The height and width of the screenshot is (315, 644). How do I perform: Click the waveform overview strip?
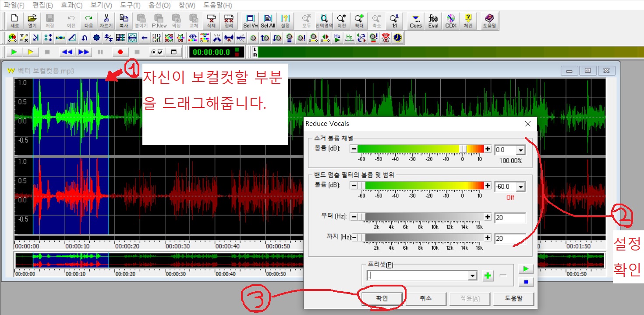coord(310,260)
